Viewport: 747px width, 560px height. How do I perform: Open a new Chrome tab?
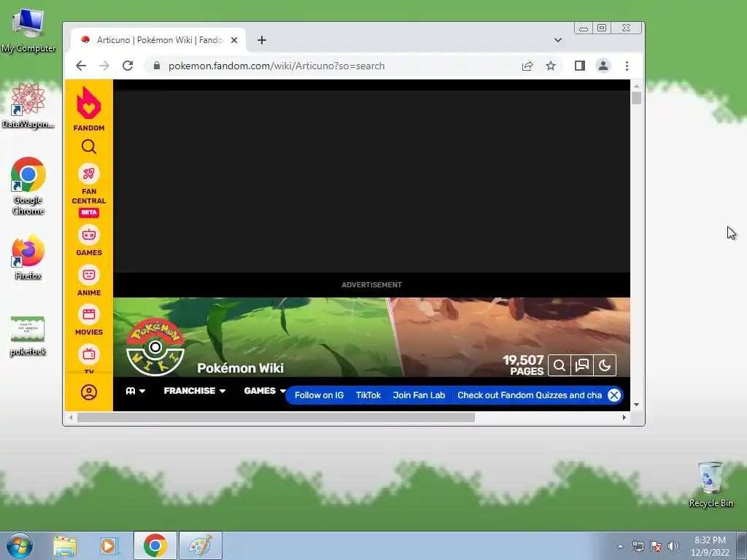tap(262, 40)
